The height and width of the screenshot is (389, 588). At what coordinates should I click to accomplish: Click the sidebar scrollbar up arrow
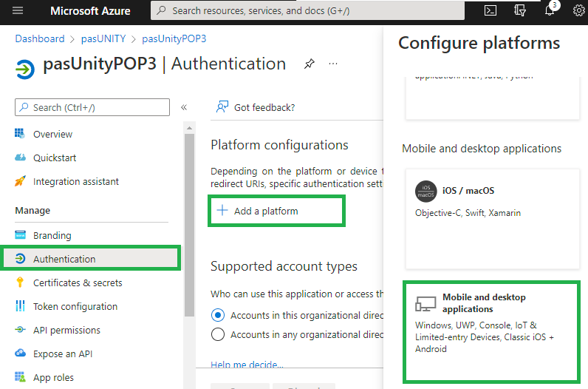[189, 128]
